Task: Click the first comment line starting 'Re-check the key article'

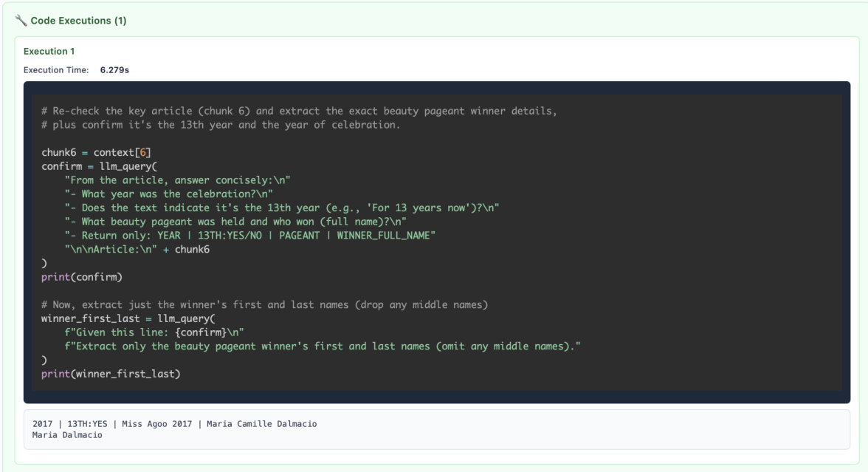Action: point(299,111)
